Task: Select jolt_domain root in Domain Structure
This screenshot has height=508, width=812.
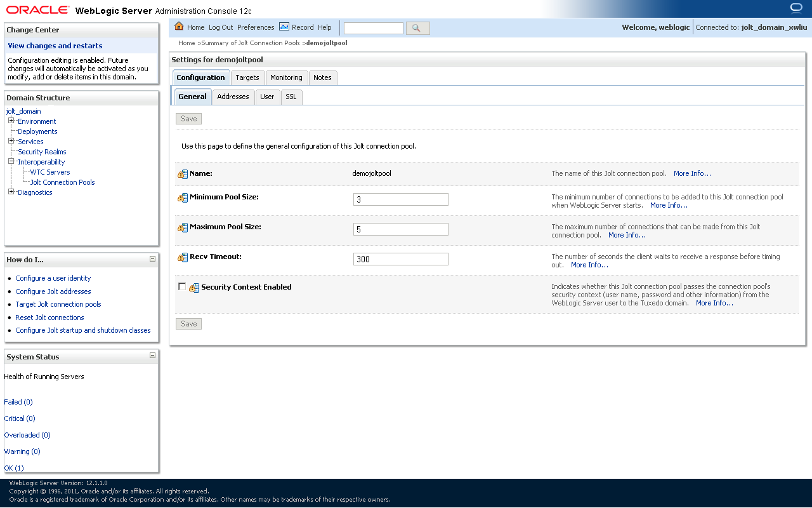Action: click(23, 111)
